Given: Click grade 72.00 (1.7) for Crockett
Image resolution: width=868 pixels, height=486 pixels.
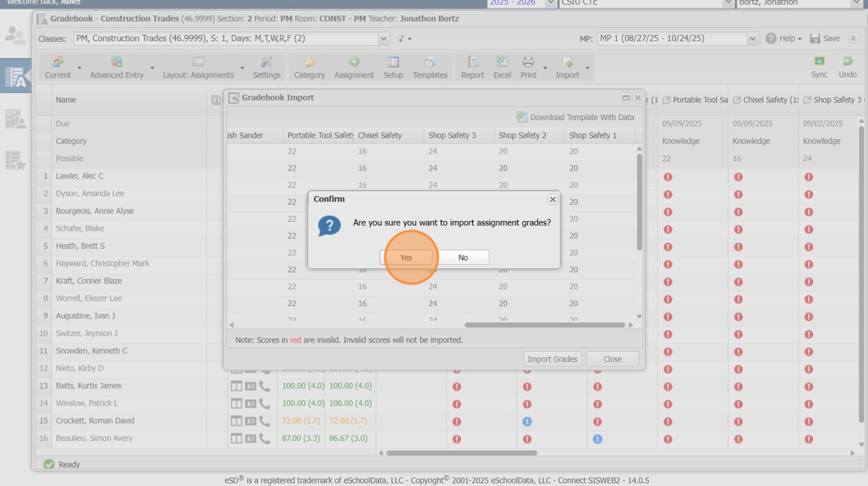Looking at the screenshot, I should click(301, 421).
